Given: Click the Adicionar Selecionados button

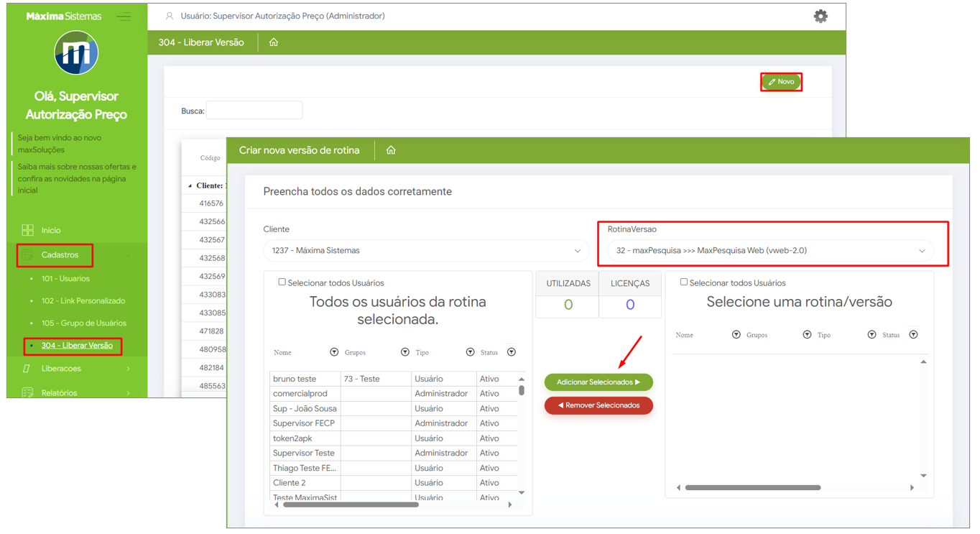Looking at the screenshot, I should [598, 382].
